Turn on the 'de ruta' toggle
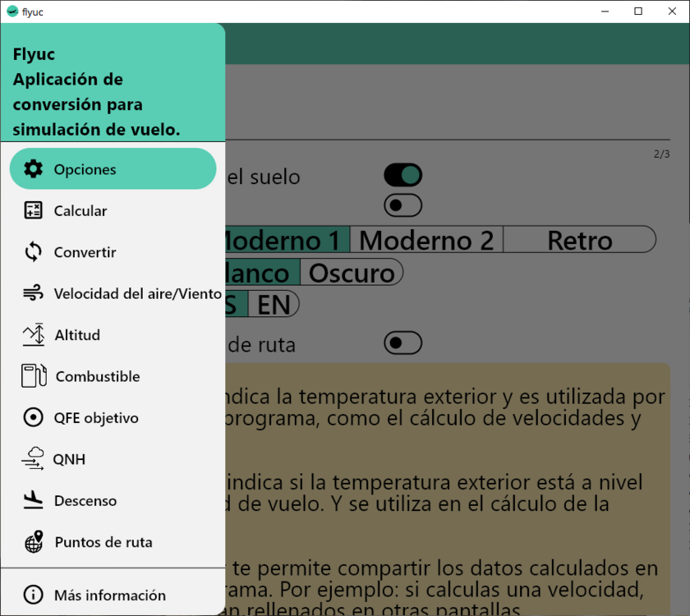 click(x=403, y=342)
